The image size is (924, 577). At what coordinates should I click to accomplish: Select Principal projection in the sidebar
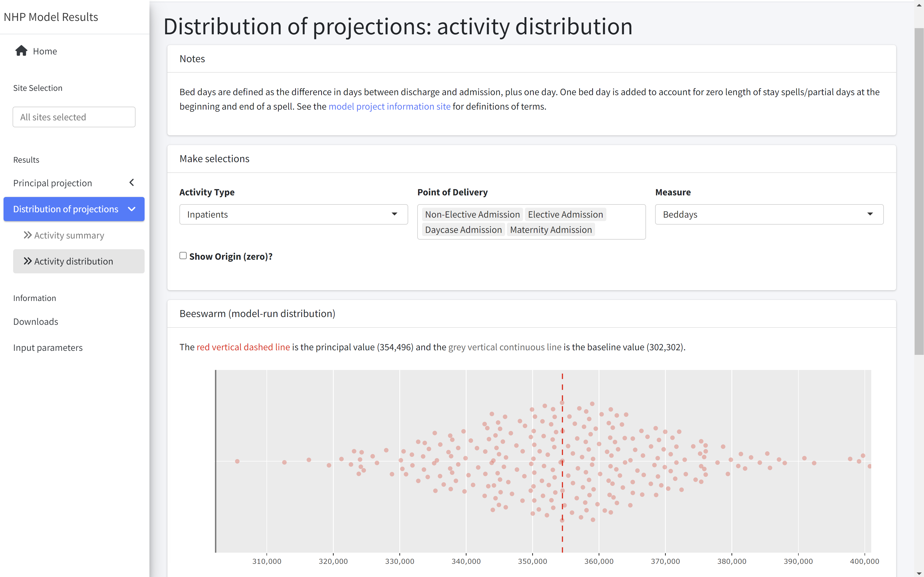click(x=52, y=183)
